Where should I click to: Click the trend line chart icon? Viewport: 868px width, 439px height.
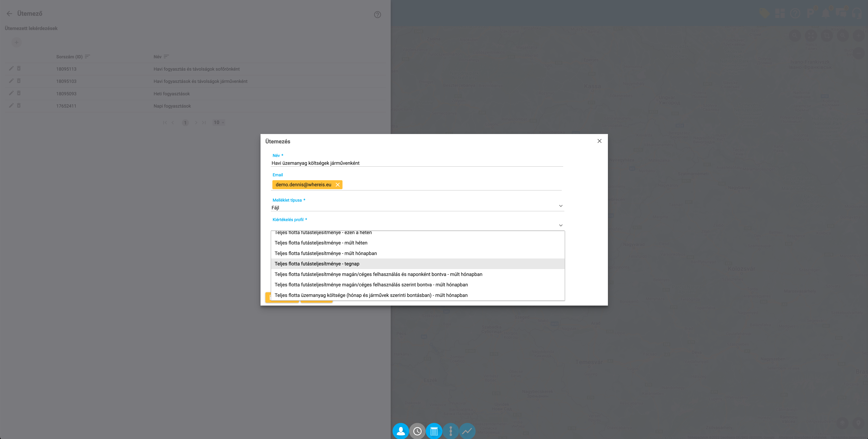pos(467,431)
